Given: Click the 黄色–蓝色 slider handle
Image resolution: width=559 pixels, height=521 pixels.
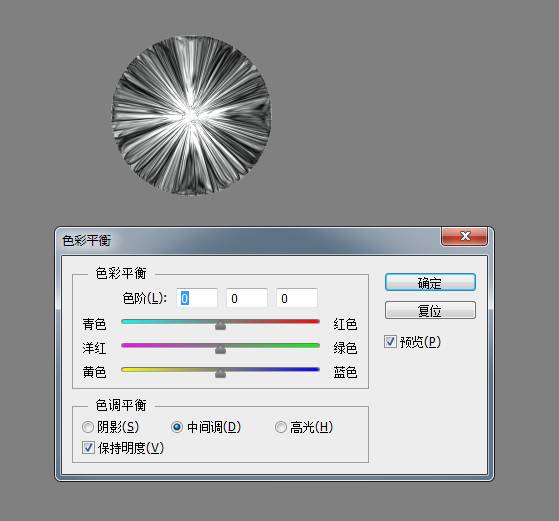Looking at the screenshot, I should pos(220,373).
